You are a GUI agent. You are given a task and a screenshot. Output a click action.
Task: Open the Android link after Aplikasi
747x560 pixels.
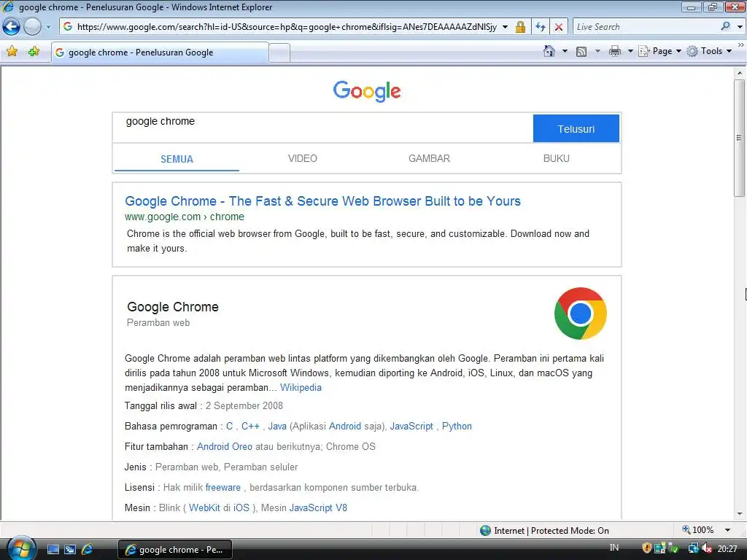point(345,426)
